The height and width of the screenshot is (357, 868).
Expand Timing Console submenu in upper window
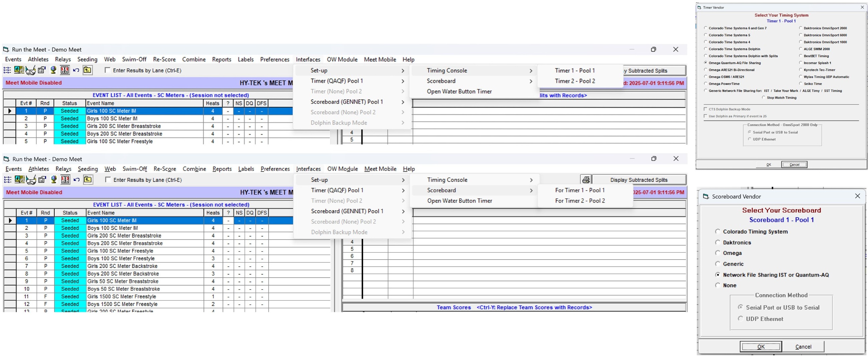click(x=475, y=70)
